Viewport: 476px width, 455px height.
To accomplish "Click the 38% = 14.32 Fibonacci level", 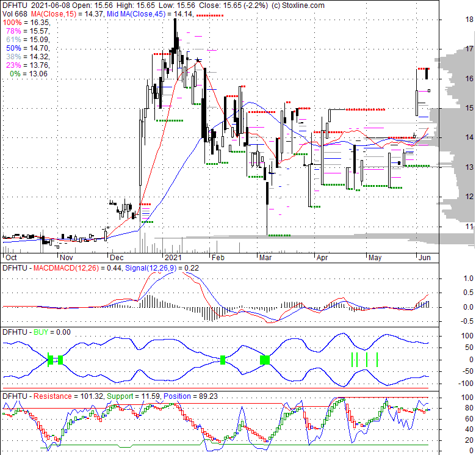I will [x=27, y=57].
